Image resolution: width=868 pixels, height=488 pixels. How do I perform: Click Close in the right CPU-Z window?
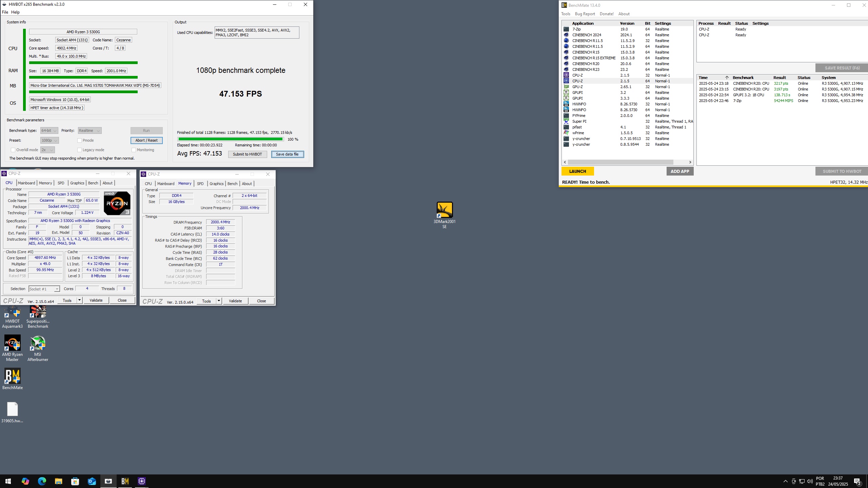261,301
